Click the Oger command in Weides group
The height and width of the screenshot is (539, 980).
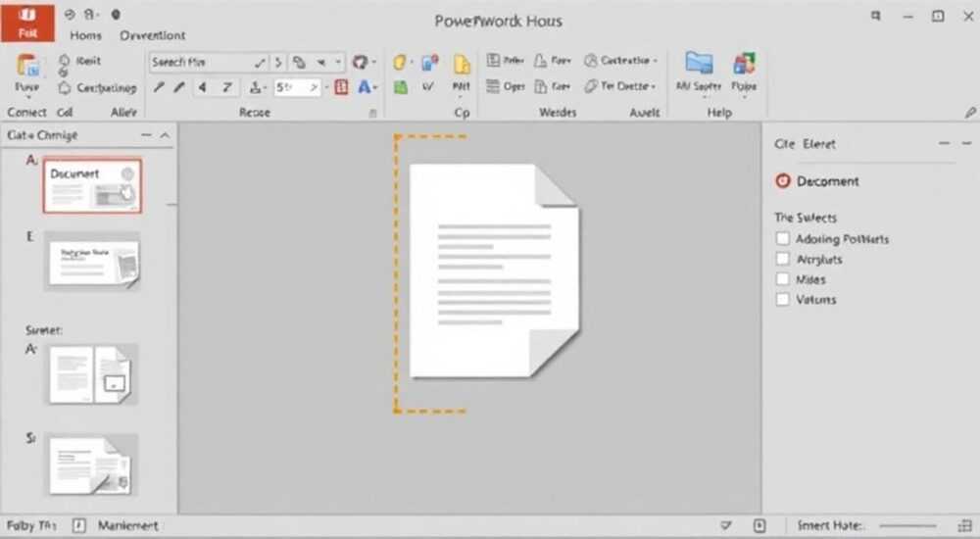tap(505, 86)
